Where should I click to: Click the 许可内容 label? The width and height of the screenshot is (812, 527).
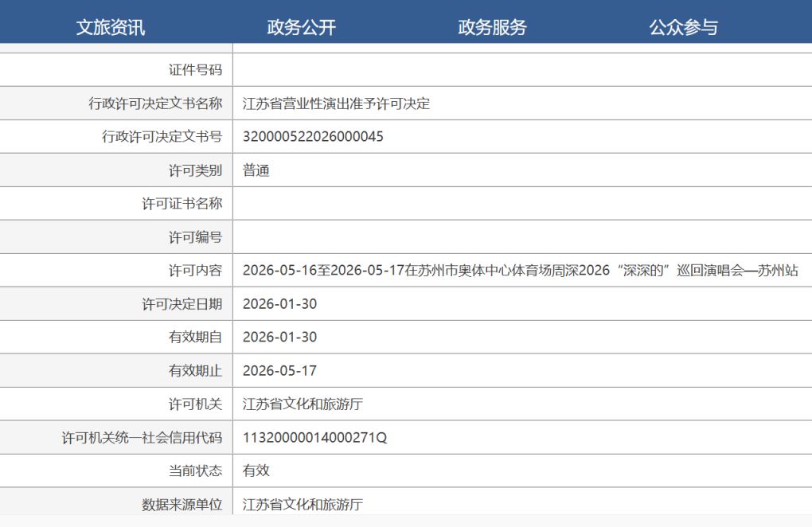(195, 270)
